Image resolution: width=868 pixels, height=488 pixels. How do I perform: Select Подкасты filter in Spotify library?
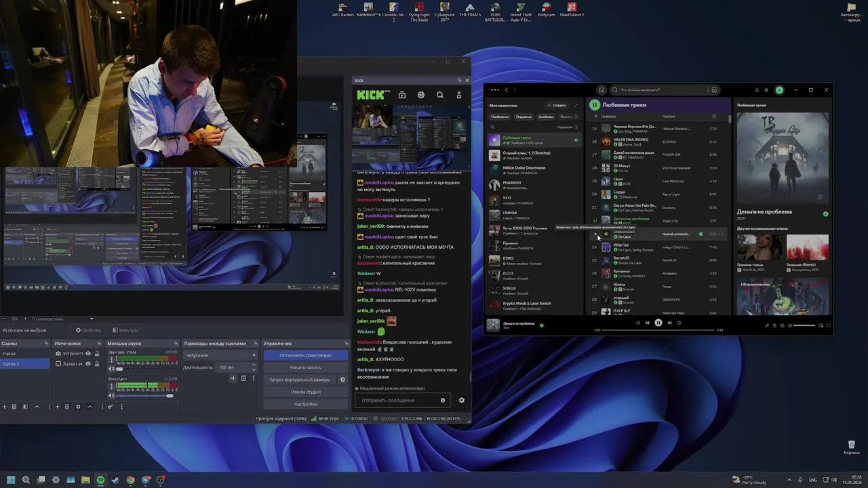(524, 117)
